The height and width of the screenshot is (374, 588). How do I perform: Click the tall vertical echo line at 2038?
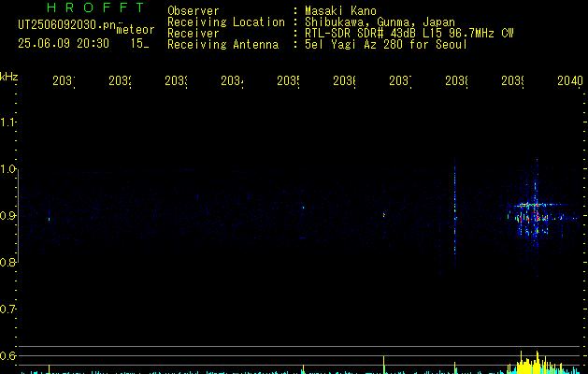point(455,214)
